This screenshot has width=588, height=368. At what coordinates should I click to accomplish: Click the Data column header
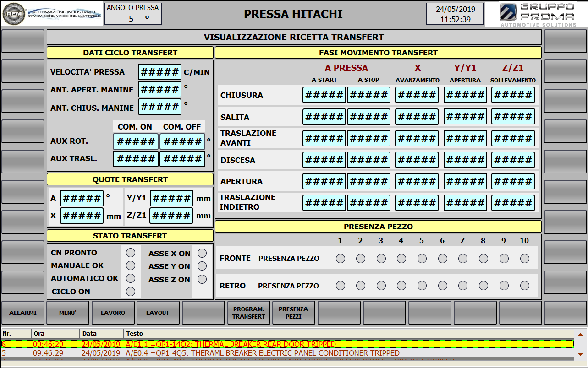[102, 334]
